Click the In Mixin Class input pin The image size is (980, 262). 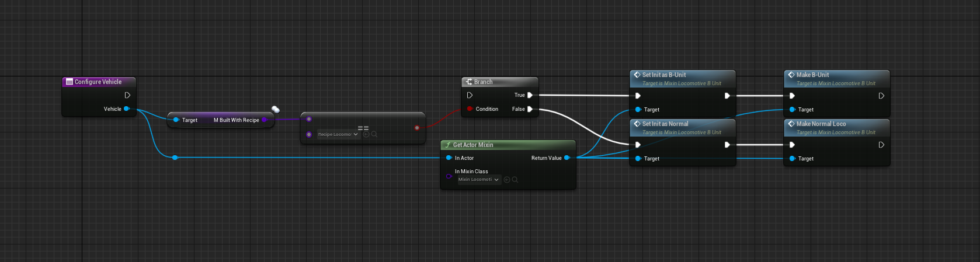coord(449,176)
